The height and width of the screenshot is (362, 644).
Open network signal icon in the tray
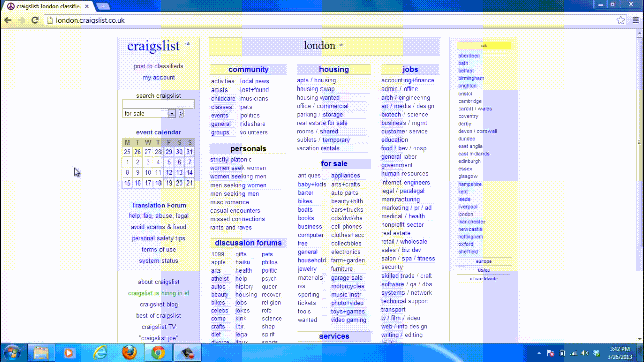pos(574,353)
